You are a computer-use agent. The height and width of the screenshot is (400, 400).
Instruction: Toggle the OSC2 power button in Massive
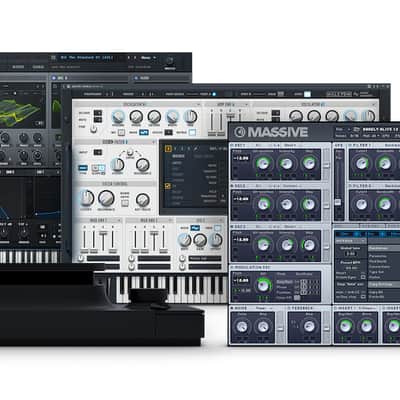tap(232, 186)
